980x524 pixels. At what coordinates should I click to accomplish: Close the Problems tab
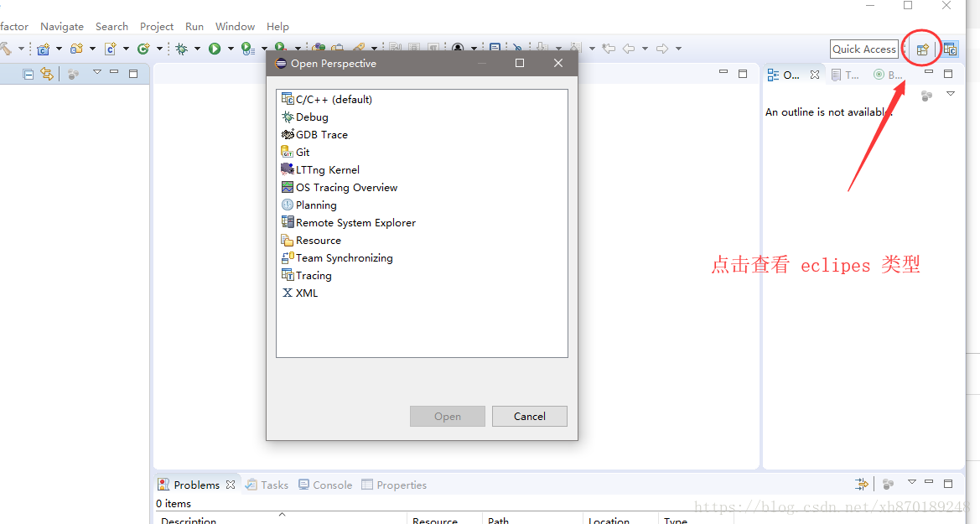pyautogui.click(x=231, y=485)
